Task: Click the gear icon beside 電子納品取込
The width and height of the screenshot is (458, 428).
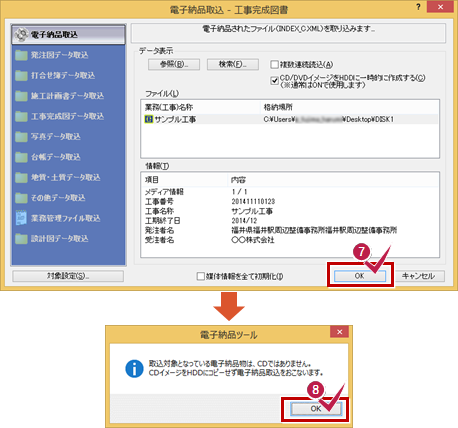Action: (22, 34)
